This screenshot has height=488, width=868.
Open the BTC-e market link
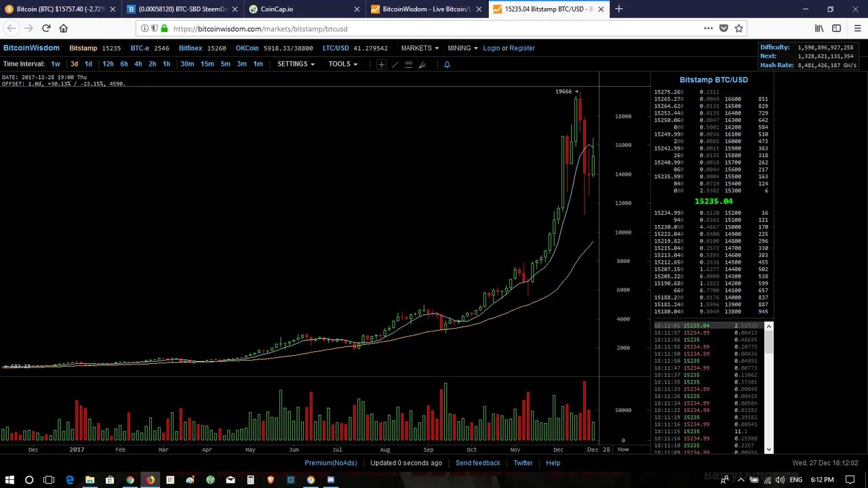pyautogui.click(x=140, y=48)
